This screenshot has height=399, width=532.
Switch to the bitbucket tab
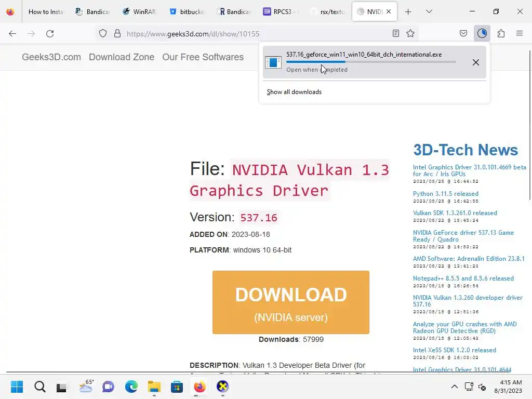(187, 12)
